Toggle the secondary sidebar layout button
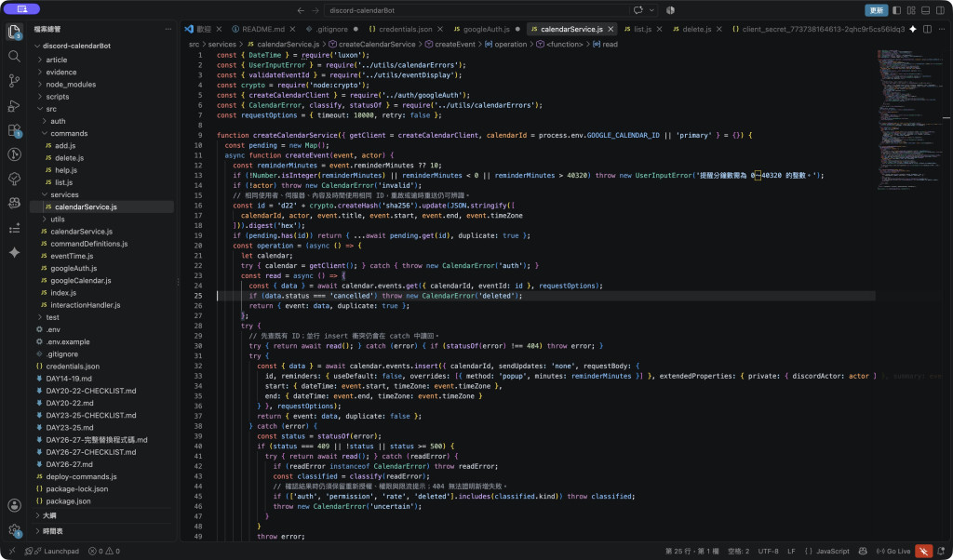953x560 pixels. click(940, 10)
